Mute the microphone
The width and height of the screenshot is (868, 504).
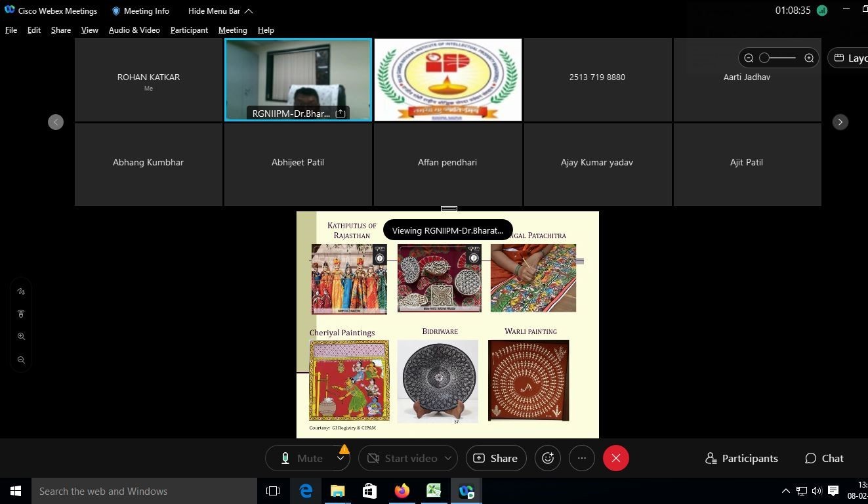(x=301, y=458)
